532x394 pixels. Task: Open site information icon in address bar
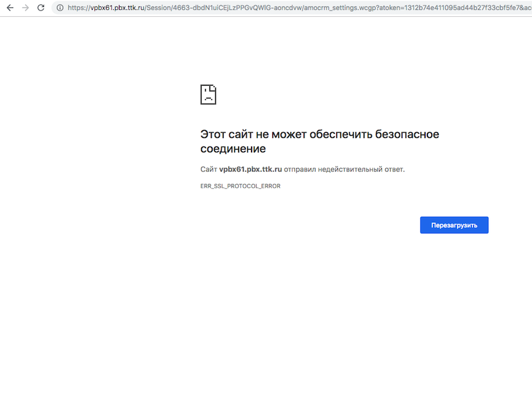coord(60,8)
